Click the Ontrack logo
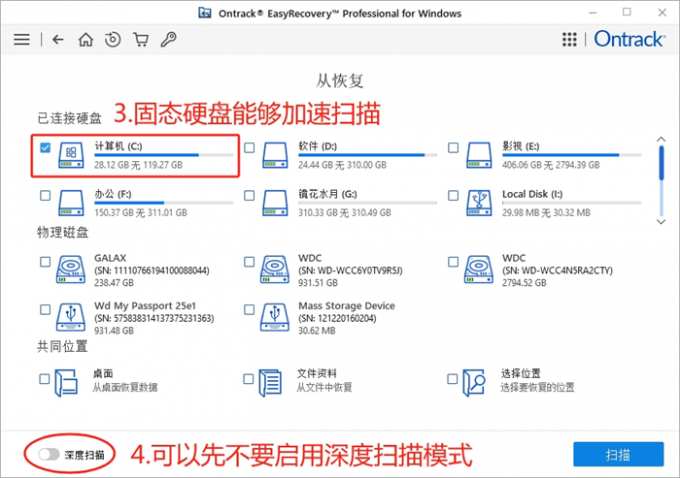Viewport: 680px width, 478px height. coord(629,39)
